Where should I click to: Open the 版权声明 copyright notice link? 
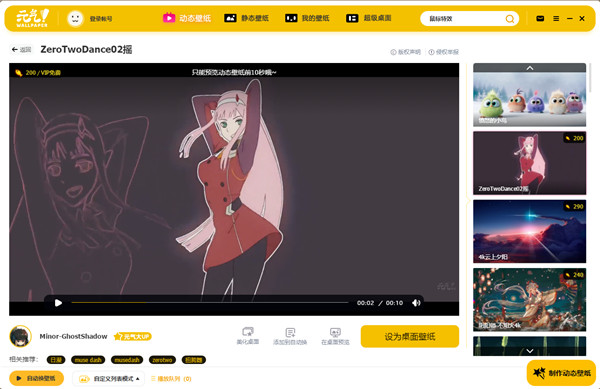tap(405, 52)
